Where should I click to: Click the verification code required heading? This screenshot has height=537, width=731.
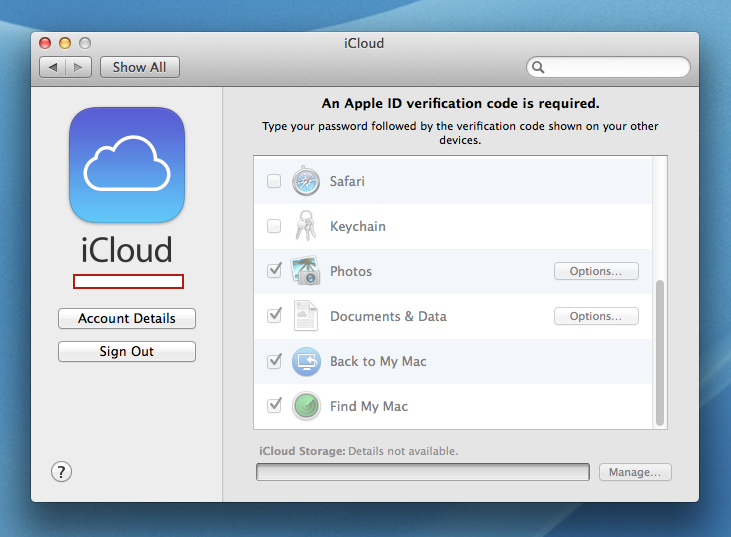(460, 103)
